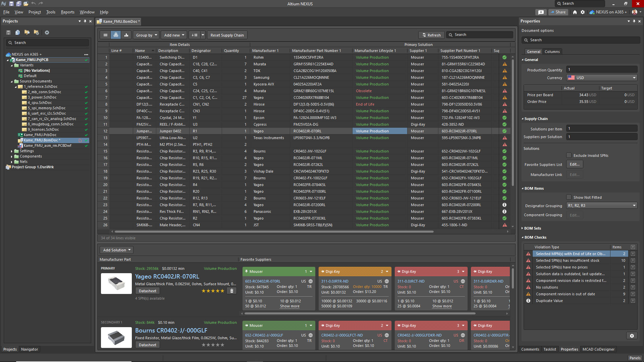Select Kame_FMU.PcbDoc in project tree
Image resolution: width=644 pixels, height=362 pixels.
point(40,135)
